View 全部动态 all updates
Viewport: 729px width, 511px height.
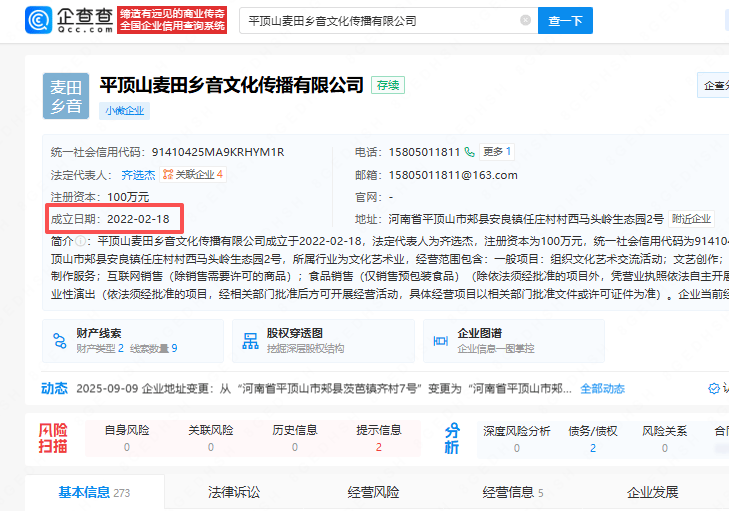(x=602, y=388)
